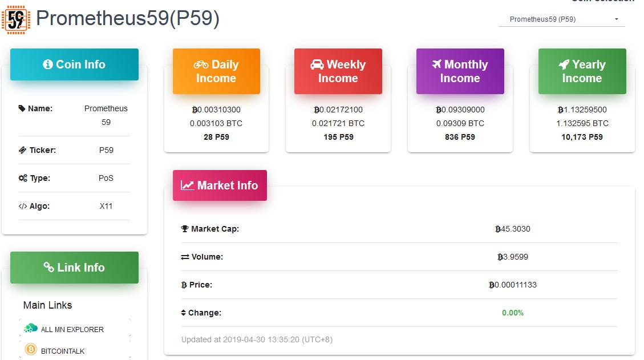Click the gears icon beside Type
This screenshot has height=360, width=644.
click(x=23, y=178)
